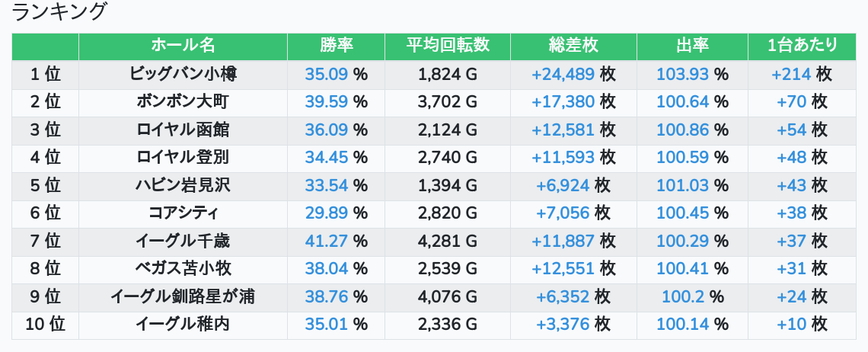The width and height of the screenshot is (868, 352).
Task: Select the 1台あたり column header
Action: (x=803, y=46)
